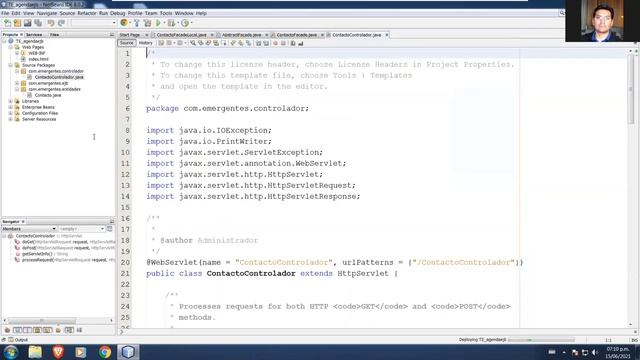Collapse the Source Packages tree node
Viewport: 640px width, 360px height.
tap(11, 65)
